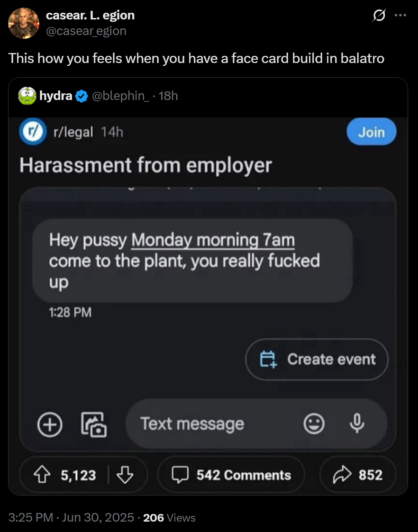Click the Text message input field
The image size is (418, 532).
(x=213, y=424)
